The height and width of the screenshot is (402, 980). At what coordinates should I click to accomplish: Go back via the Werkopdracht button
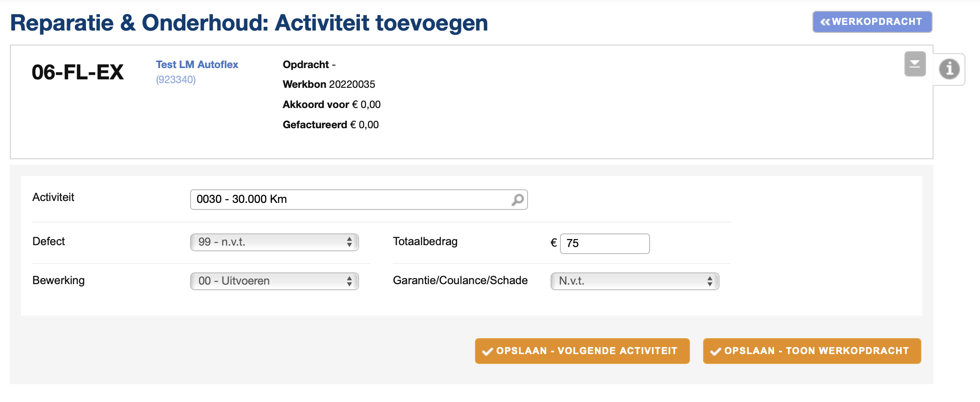coord(872,22)
